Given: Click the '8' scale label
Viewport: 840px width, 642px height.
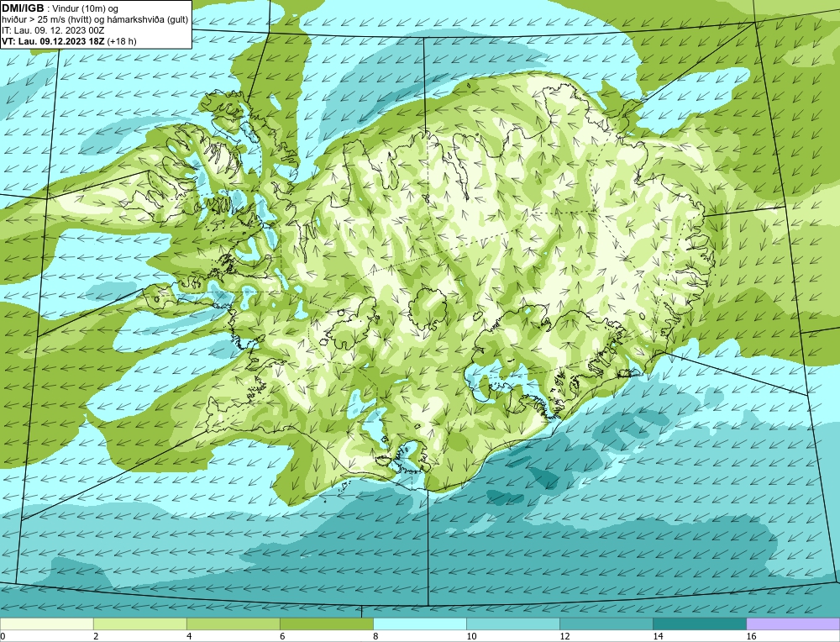Looking at the screenshot, I should 376,636.
